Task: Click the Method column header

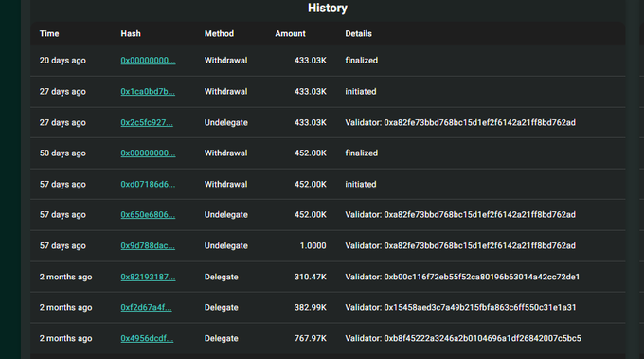Action: [219, 34]
